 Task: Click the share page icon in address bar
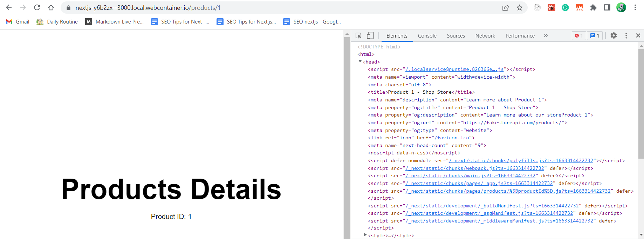[x=506, y=8]
